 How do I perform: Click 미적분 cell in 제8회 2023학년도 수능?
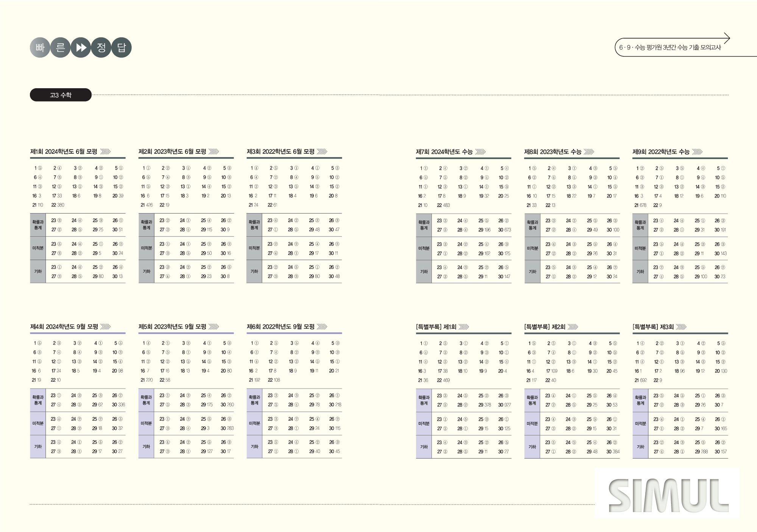tap(532, 248)
